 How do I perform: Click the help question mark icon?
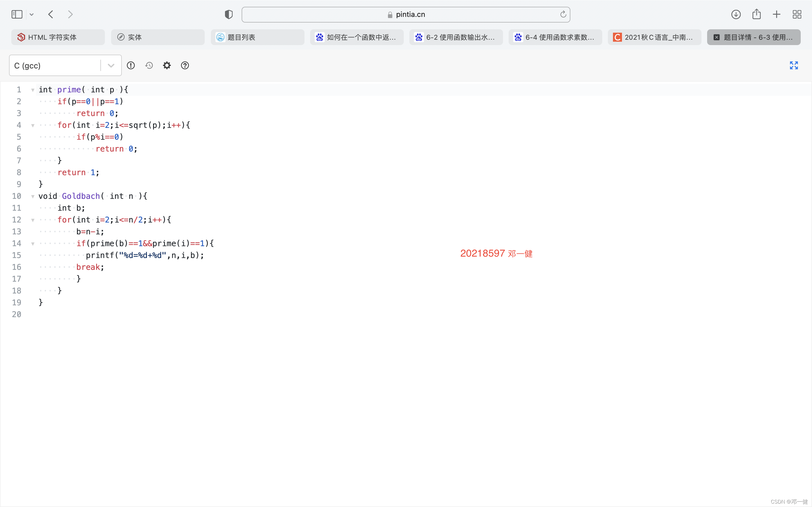(185, 65)
